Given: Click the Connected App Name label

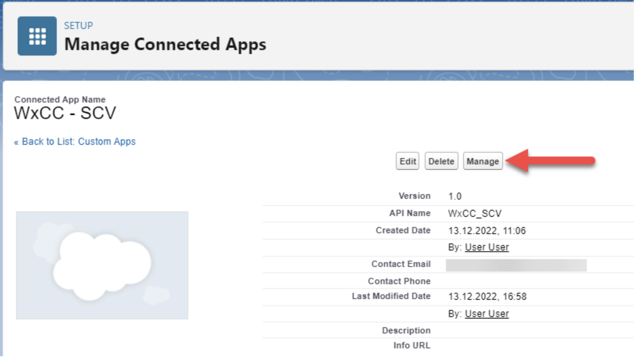Looking at the screenshot, I should pyautogui.click(x=60, y=99).
